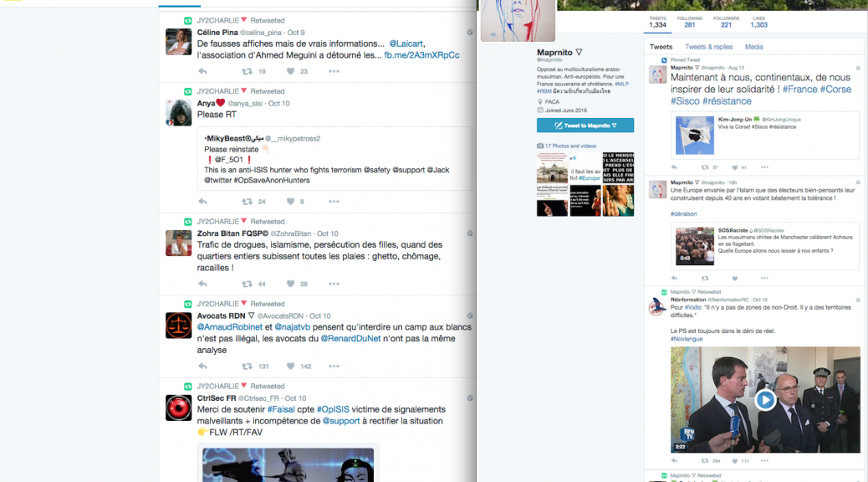Viewport: 868px width, 482px height.
Task: Play the Valls BFM TV video
Action: [764, 400]
